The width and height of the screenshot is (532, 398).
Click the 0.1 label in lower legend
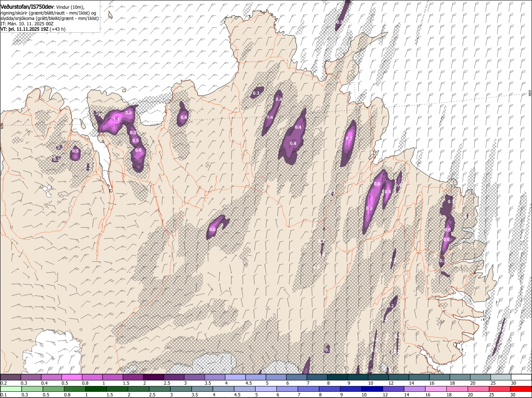[4, 395]
